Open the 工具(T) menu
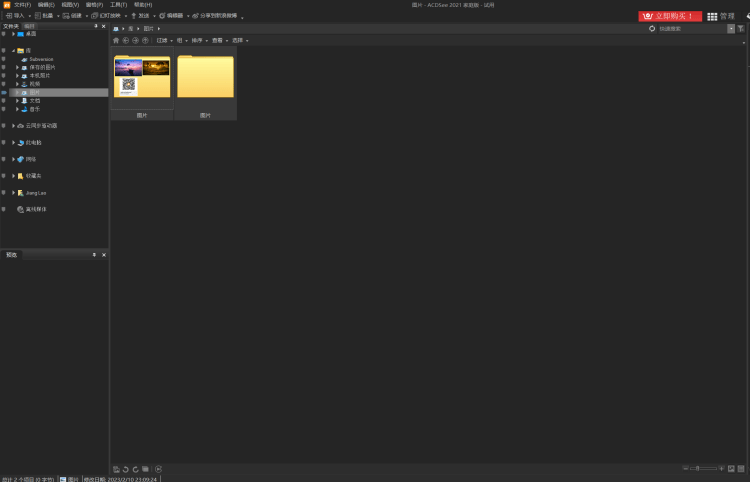 119,5
